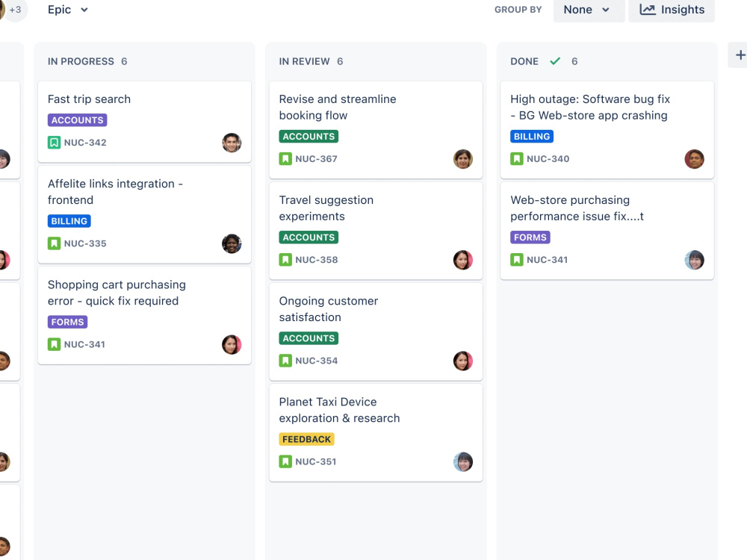Open Planet Taxi Device exploration card

coord(376,433)
